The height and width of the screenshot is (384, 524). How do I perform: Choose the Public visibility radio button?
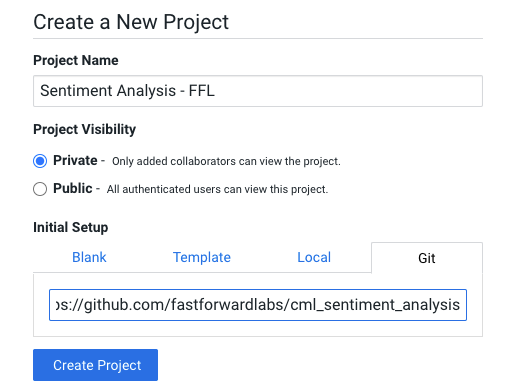40,189
